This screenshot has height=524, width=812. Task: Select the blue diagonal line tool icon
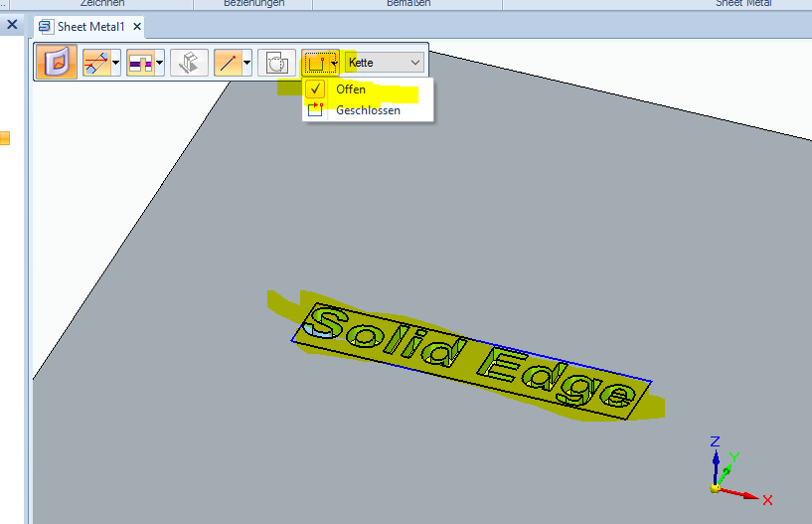pos(228,63)
